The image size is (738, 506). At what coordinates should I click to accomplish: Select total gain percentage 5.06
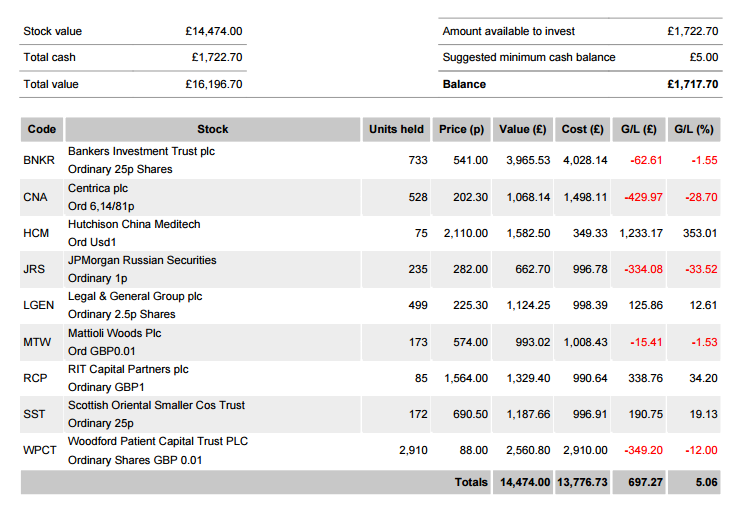click(706, 482)
